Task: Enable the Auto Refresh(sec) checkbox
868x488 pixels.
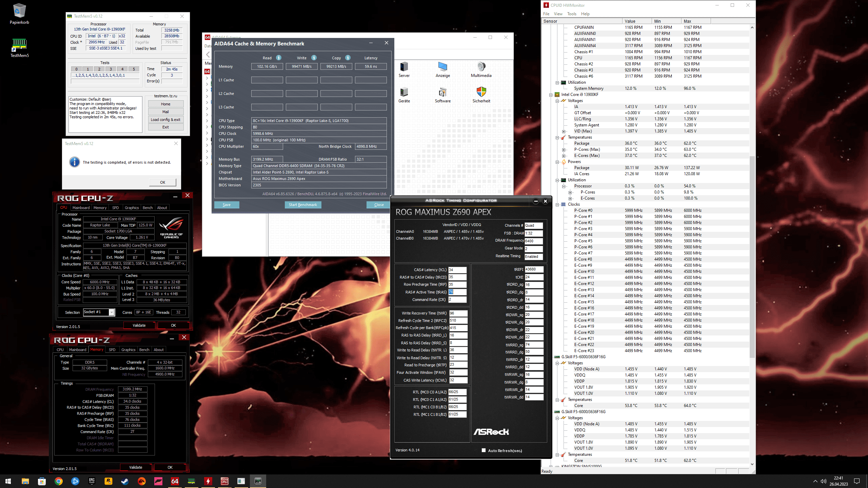Action: click(x=484, y=450)
